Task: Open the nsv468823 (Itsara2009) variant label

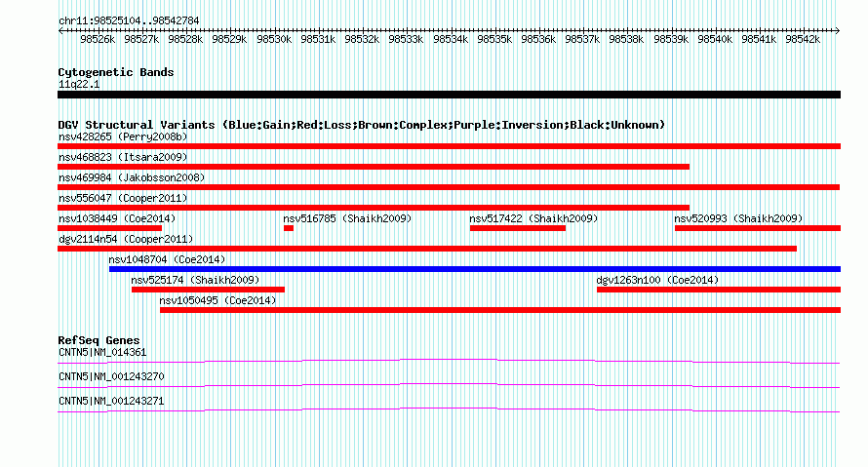Action: pyautogui.click(x=123, y=157)
